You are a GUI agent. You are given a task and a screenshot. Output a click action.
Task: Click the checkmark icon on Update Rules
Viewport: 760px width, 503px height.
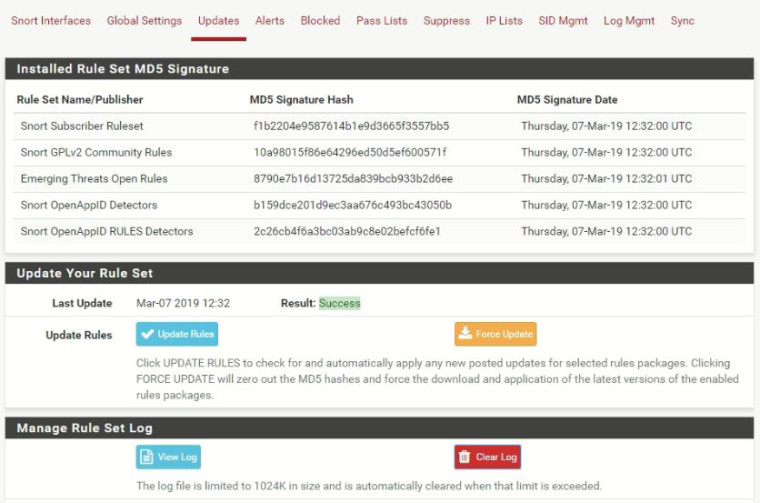point(147,334)
